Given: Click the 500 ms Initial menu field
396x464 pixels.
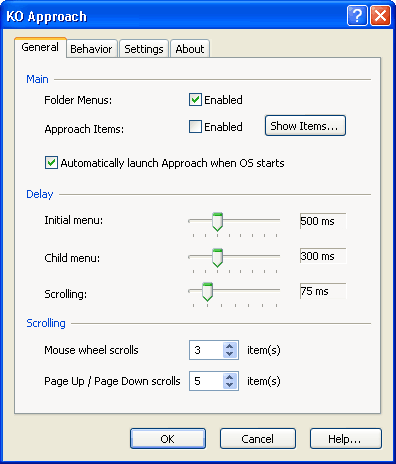Looking at the screenshot, I should pos(323,221).
